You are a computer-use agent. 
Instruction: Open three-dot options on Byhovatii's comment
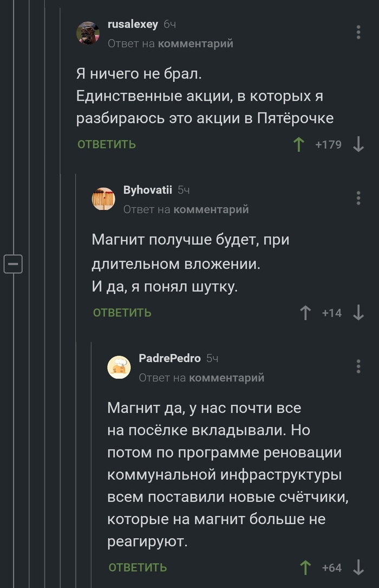tap(357, 199)
